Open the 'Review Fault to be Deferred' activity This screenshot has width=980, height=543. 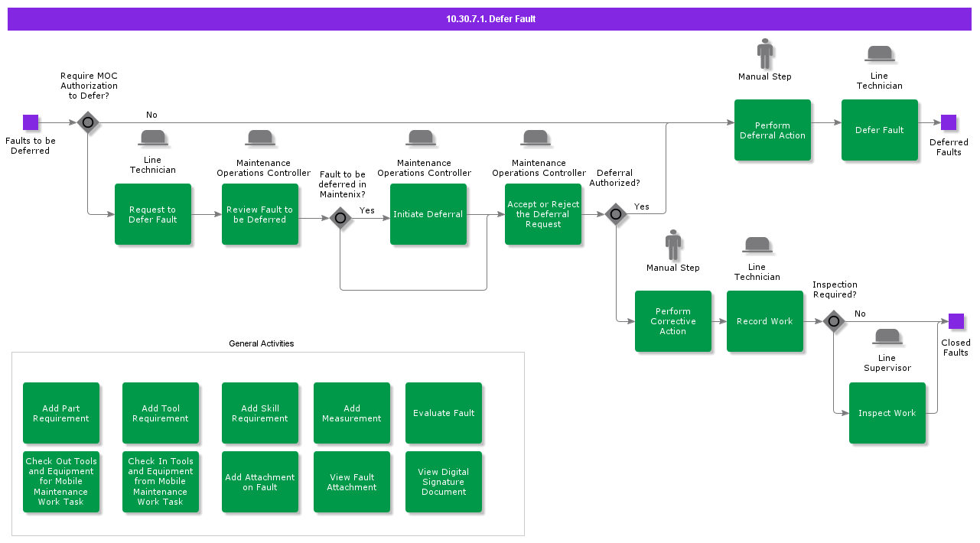pos(260,214)
